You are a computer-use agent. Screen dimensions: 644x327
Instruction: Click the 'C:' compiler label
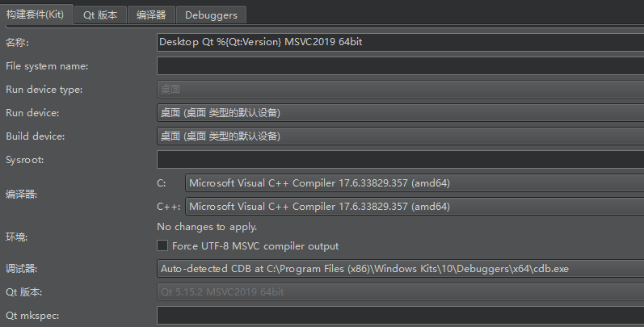162,183
